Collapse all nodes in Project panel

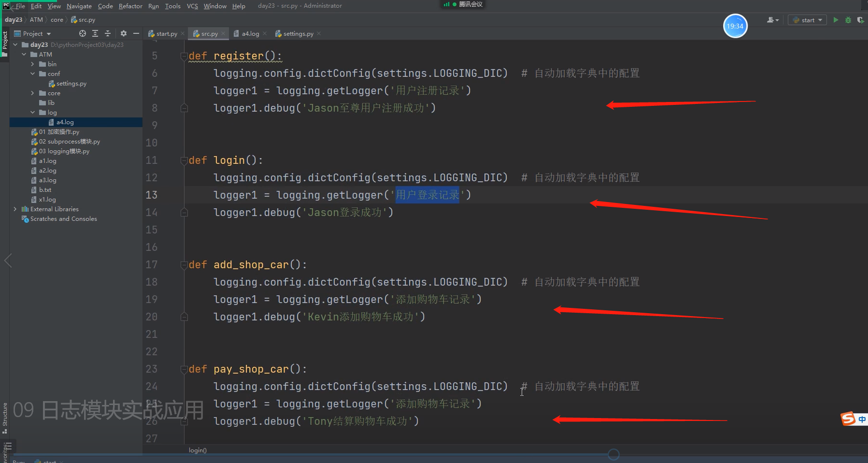[108, 33]
